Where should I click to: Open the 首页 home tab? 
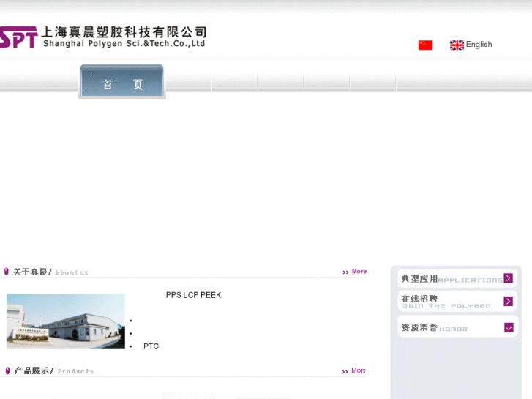122,81
